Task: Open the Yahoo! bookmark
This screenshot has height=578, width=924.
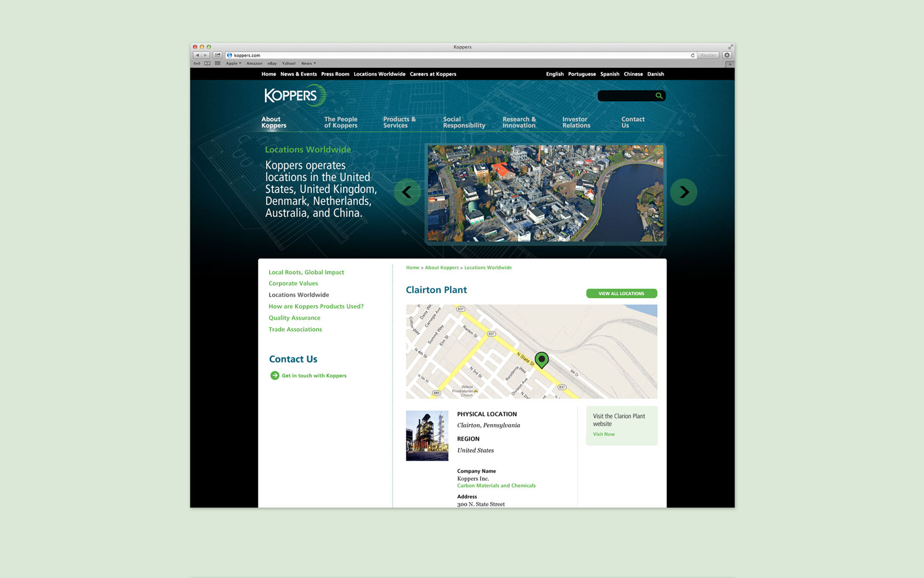Action: (289, 64)
